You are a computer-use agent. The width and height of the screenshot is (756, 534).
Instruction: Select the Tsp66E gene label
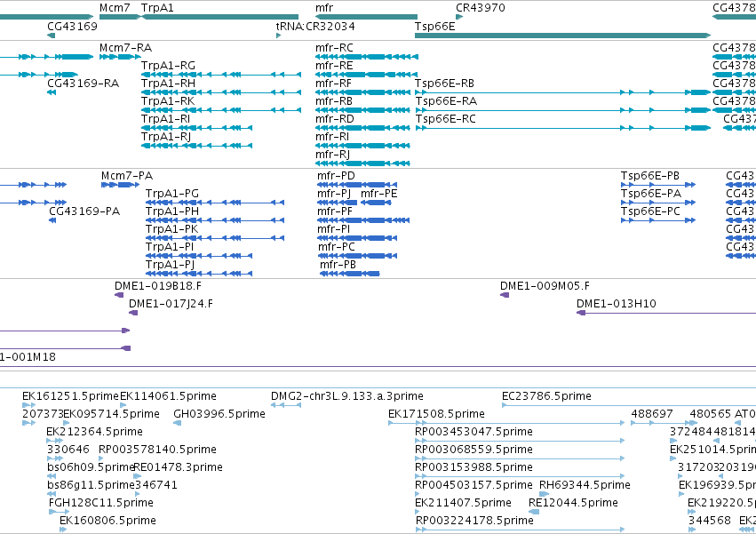(434, 26)
